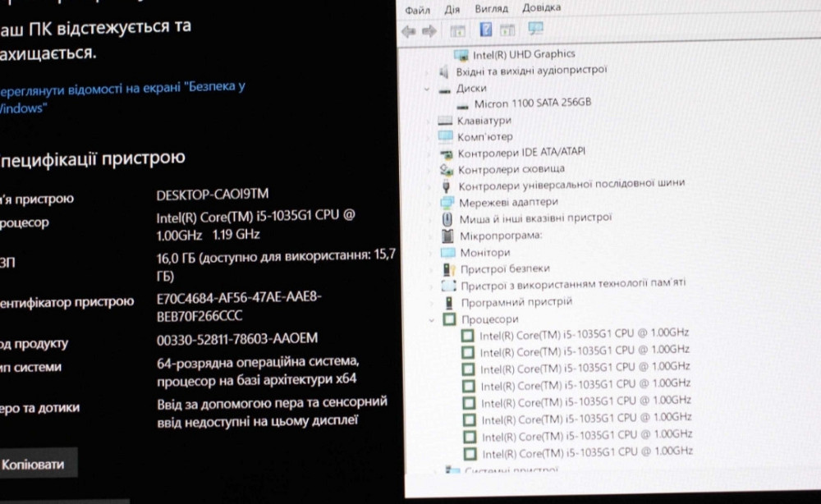Expand Вхідні та вихідні аудіопристрої category
The width and height of the screenshot is (821, 504).
coord(427,71)
